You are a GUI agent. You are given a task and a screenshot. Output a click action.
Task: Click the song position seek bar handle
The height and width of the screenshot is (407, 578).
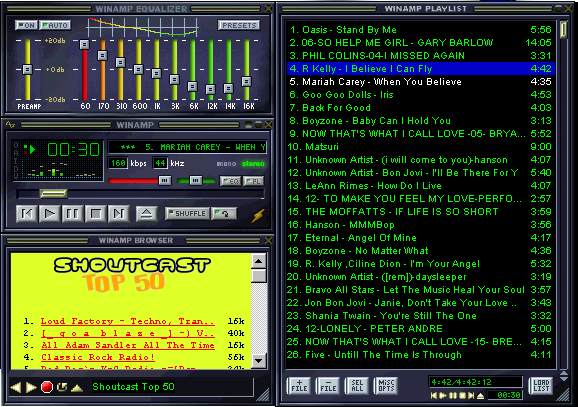point(53,193)
